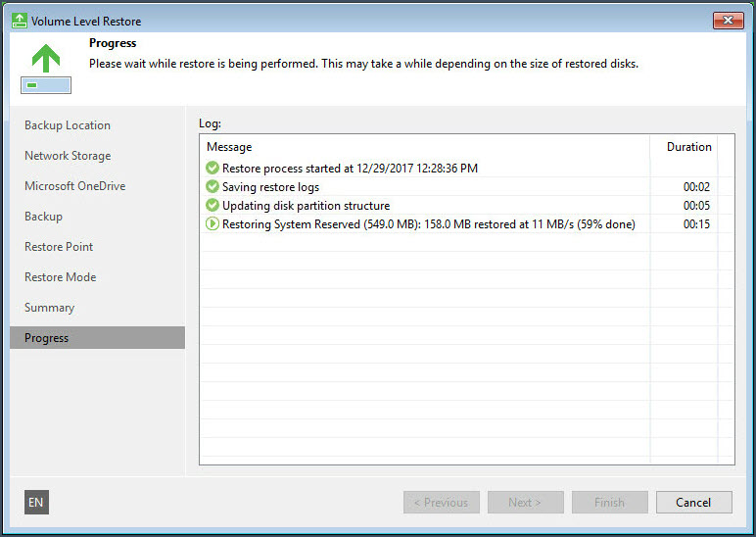This screenshot has width=756, height=537.
Task: Click the Duration column header
Action: tap(688, 147)
